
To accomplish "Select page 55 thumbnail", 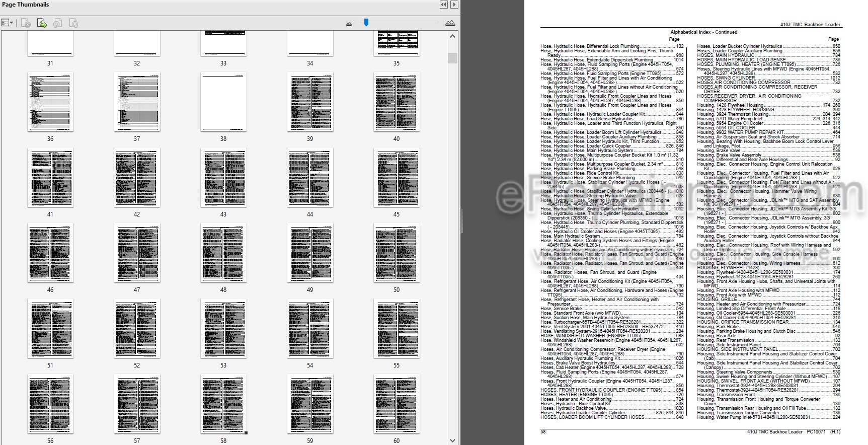I will tap(397, 329).
